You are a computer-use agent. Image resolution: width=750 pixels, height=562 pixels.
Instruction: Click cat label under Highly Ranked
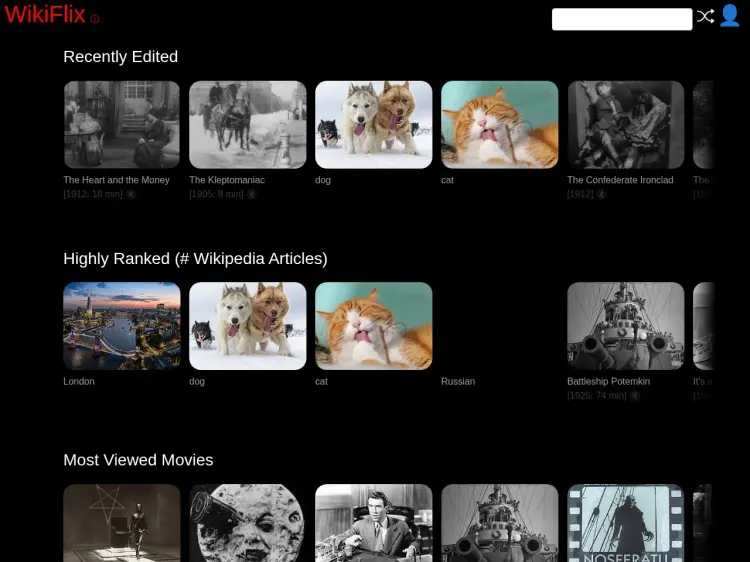[x=321, y=381]
